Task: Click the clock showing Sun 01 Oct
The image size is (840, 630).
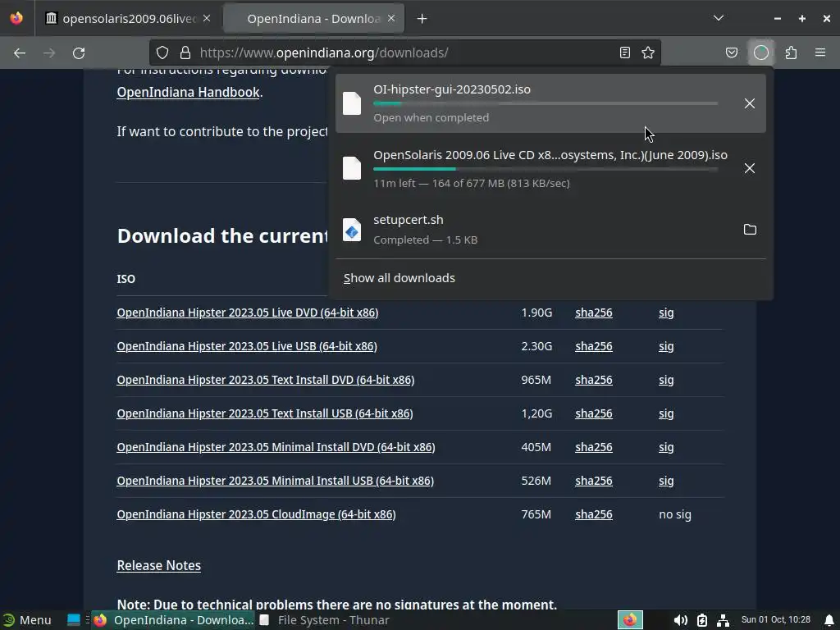Action: pos(775,620)
